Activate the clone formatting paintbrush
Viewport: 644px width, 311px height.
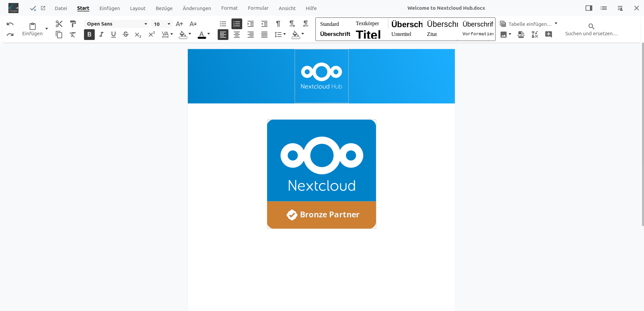point(73,24)
